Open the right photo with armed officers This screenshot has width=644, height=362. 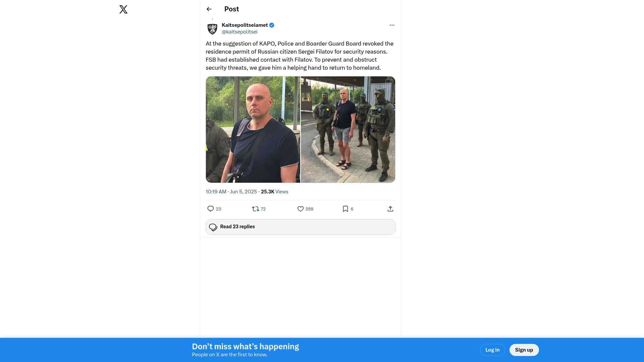point(348,129)
